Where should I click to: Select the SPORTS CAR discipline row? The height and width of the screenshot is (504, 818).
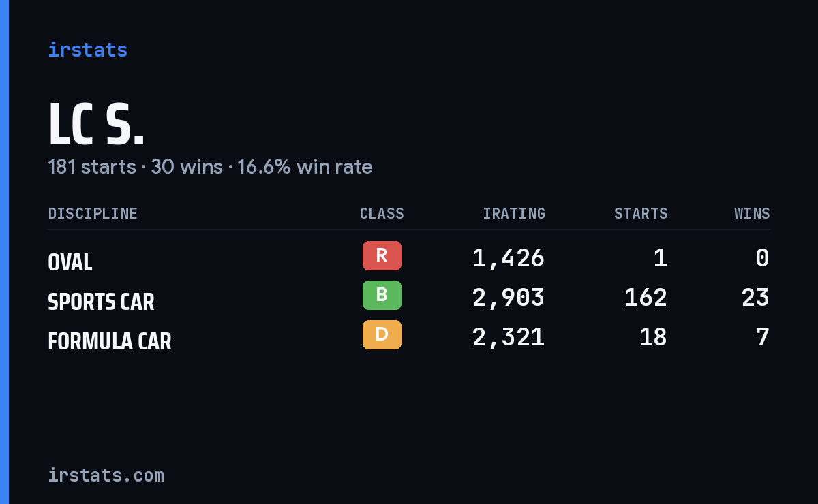pos(409,298)
